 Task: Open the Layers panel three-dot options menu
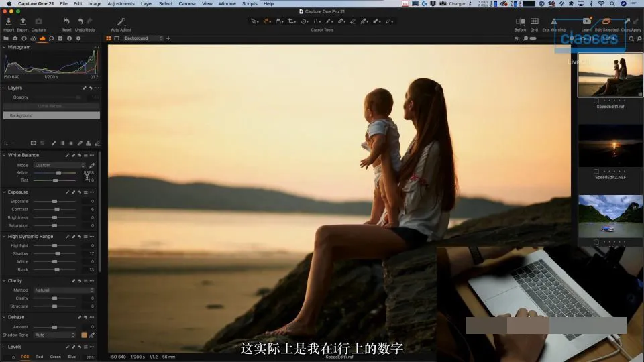click(x=97, y=88)
